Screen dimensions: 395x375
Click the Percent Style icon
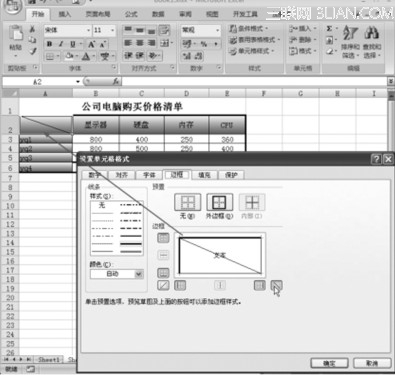point(203,44)
